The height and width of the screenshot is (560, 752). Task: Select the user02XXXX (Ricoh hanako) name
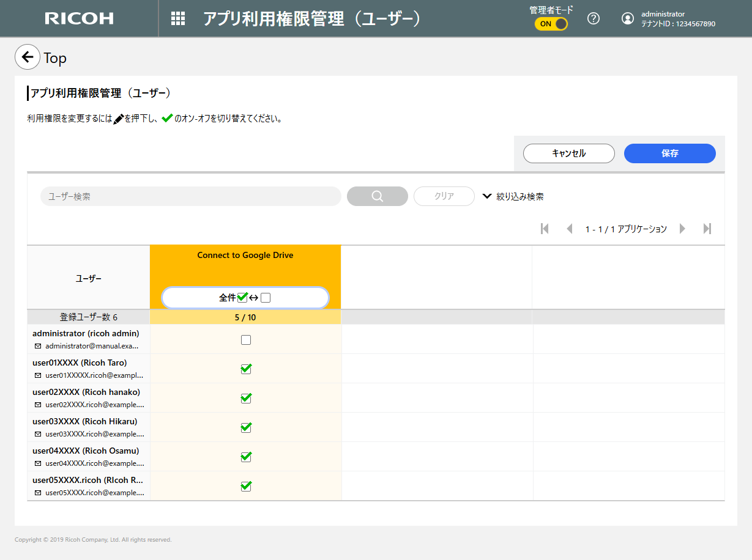(86, 392)
